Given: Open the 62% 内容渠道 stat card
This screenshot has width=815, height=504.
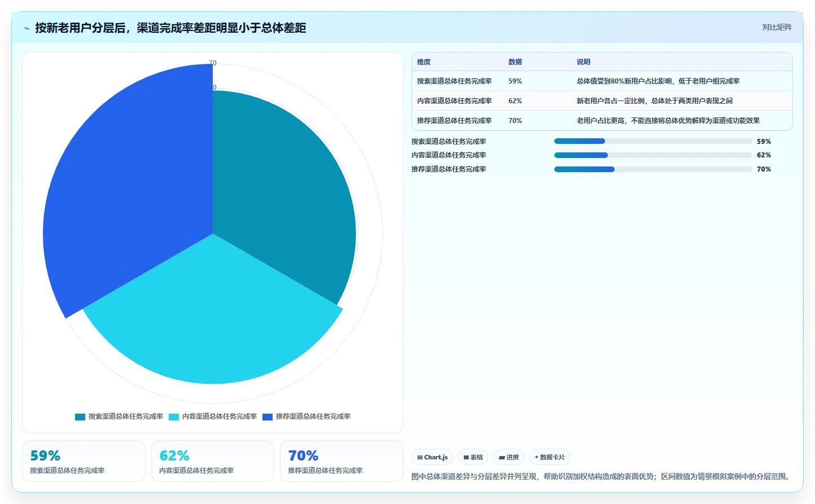Looking at the screenshot, I should 213,461.
